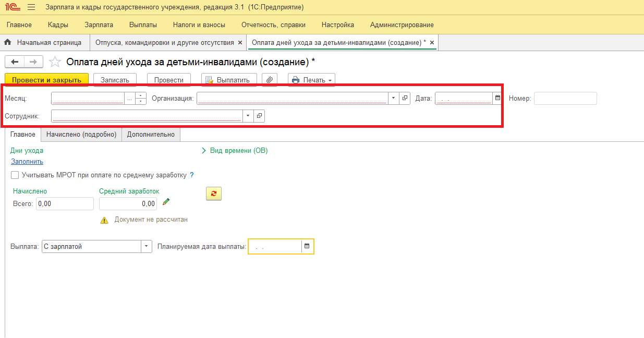The image size is (644, 338).
Task: Expand the Вид времени (ОВ) section
Action: (235, 151)
